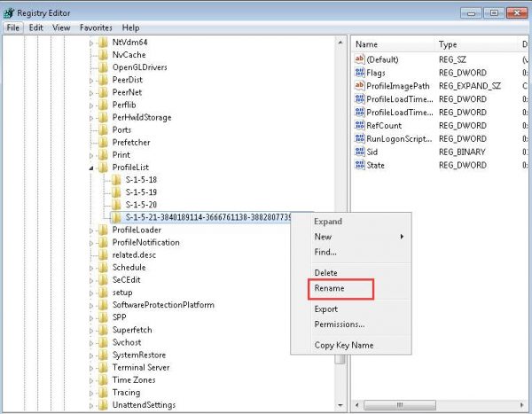Click the values pane scroll right arrow
This screenshot has height=414, width=532.
[x=522, y=405]
